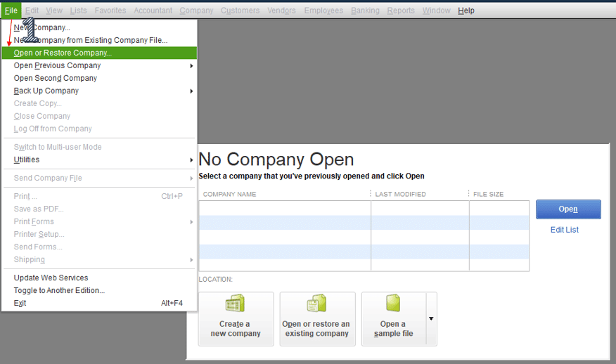Click Open a sample file label
Image resolution: width=616 pixels, height=364 pixels.
pos(393,329)
